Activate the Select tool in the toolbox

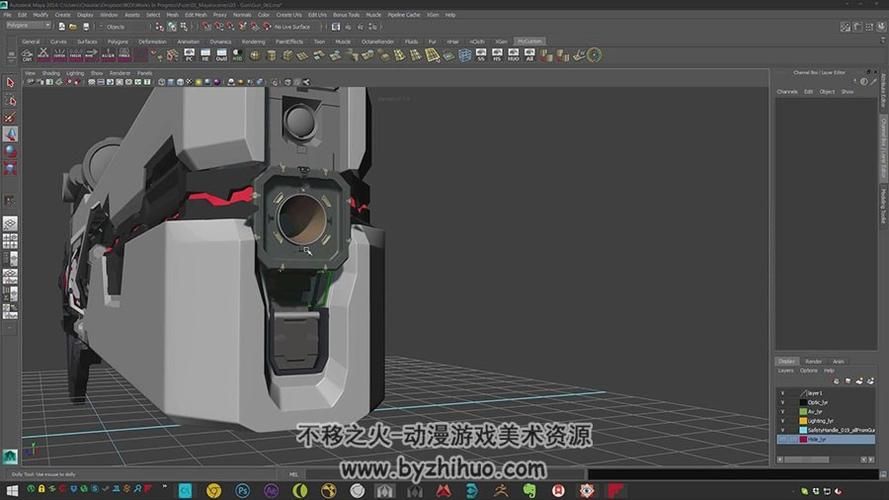point(10,83)
